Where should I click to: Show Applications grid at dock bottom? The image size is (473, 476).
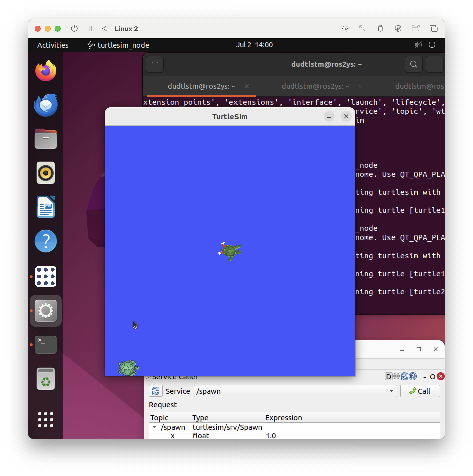tap(45, 420)
